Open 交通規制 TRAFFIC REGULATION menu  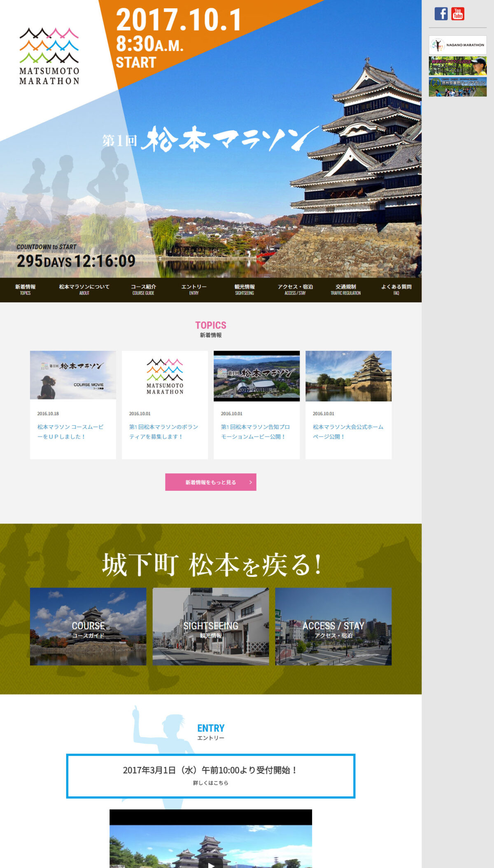coord(346,289)
